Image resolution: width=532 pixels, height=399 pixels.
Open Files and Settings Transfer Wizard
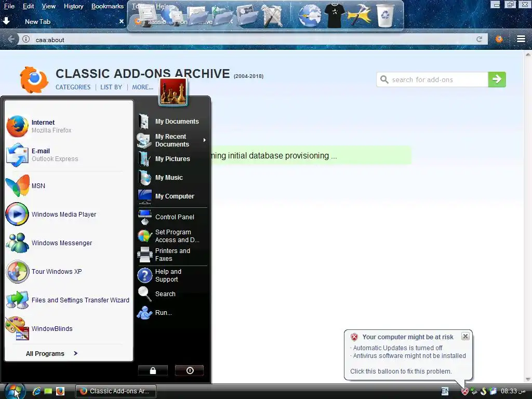pos(68,300)
